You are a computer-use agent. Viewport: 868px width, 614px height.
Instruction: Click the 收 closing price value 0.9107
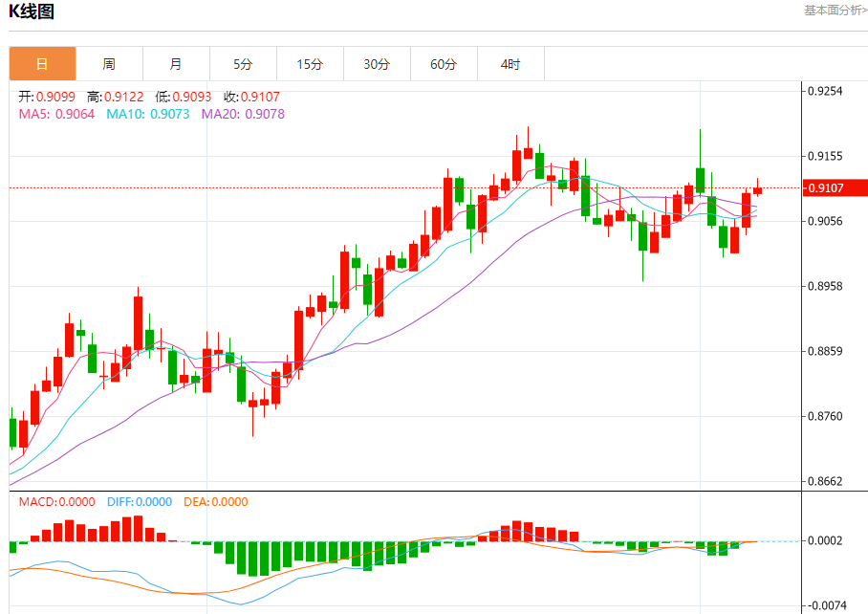coord(260,97)
